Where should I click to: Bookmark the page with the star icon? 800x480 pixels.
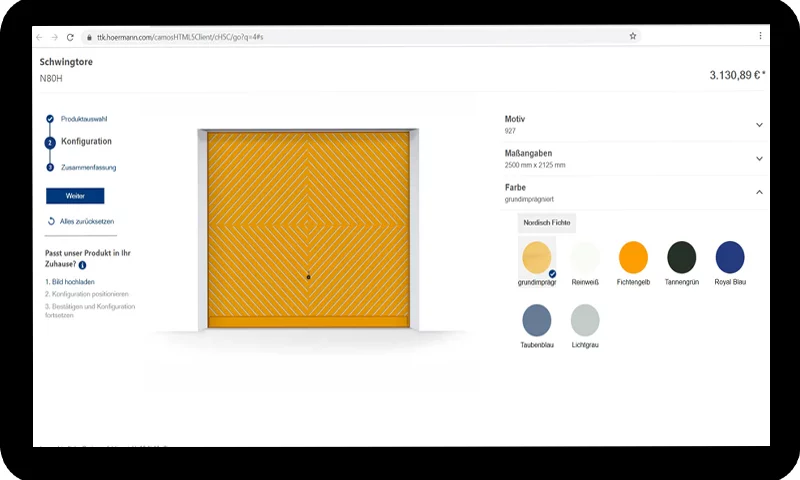pos(633,36)
